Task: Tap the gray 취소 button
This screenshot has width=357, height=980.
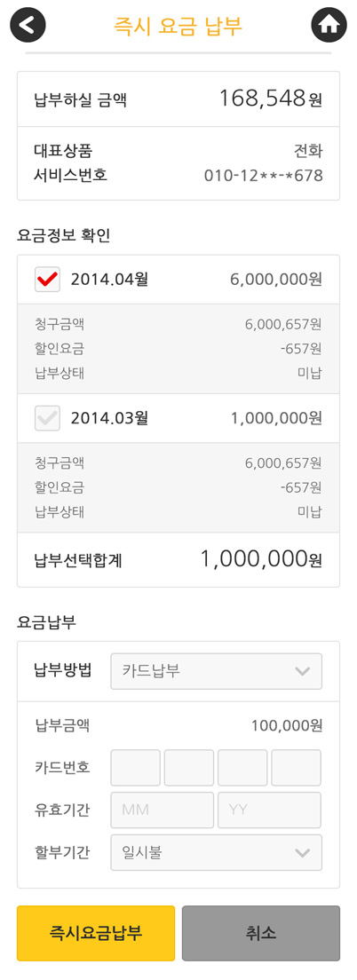Action: (x=261, y=933)
